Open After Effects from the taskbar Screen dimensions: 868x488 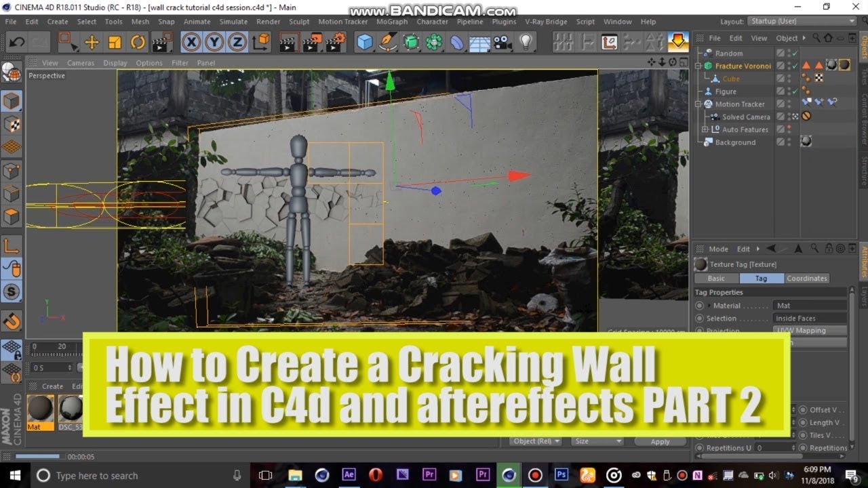[349, 475]
